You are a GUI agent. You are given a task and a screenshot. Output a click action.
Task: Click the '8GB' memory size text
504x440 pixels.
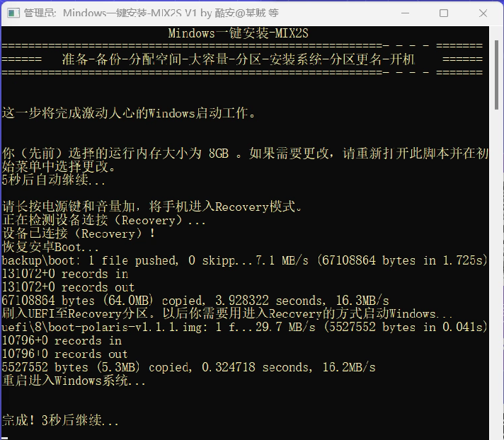[219, 154]
